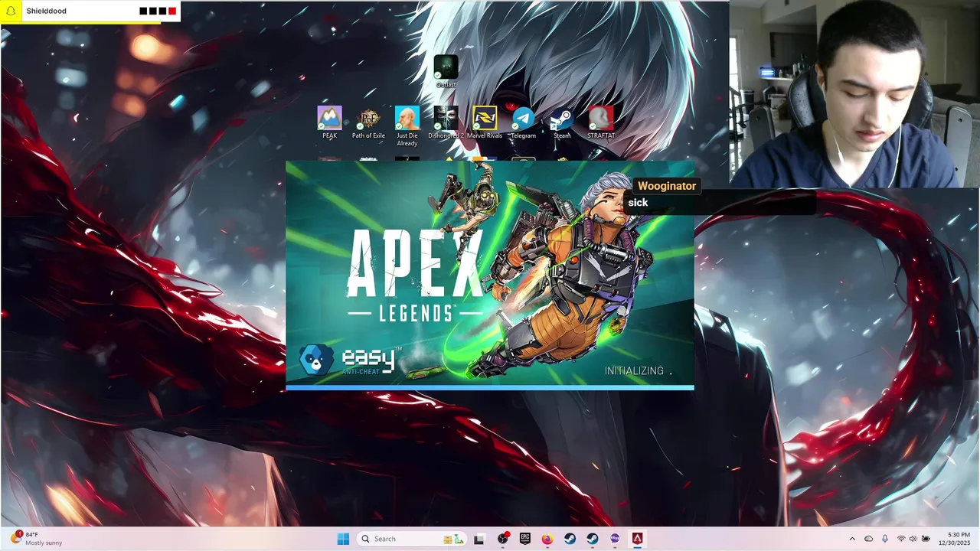
Task: Click the Shielddood name label
Action: click(47, 11)
